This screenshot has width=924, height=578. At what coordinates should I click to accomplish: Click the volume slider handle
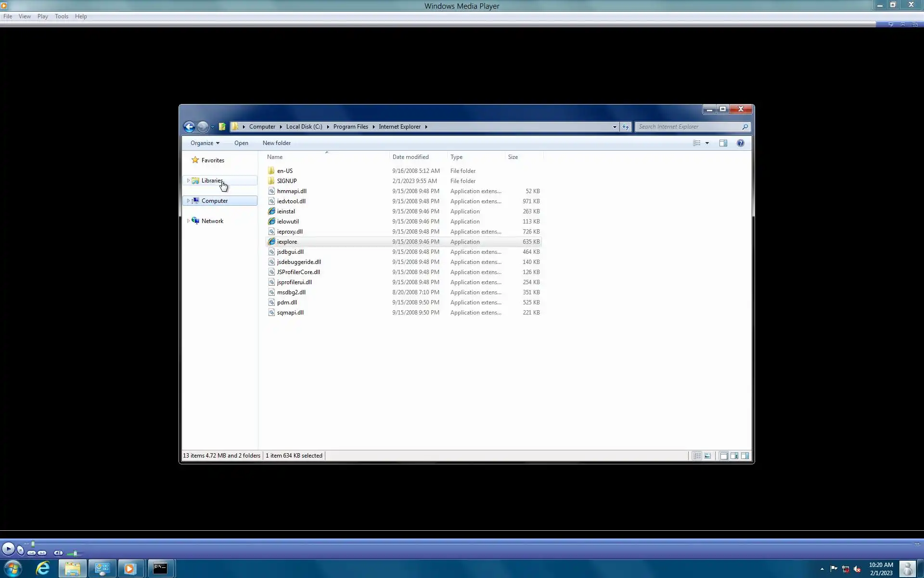[x=75, y=553]
